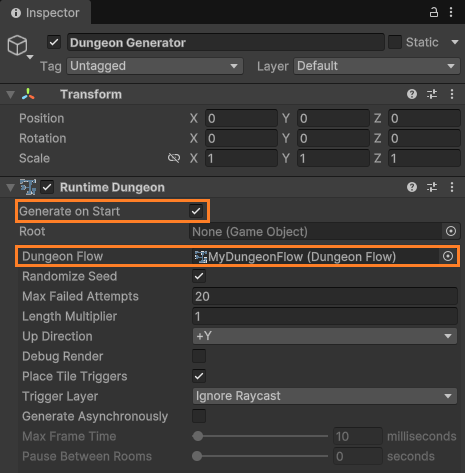Click the Dungeon Flow label

pyautogui.click(x=63, y=256)
